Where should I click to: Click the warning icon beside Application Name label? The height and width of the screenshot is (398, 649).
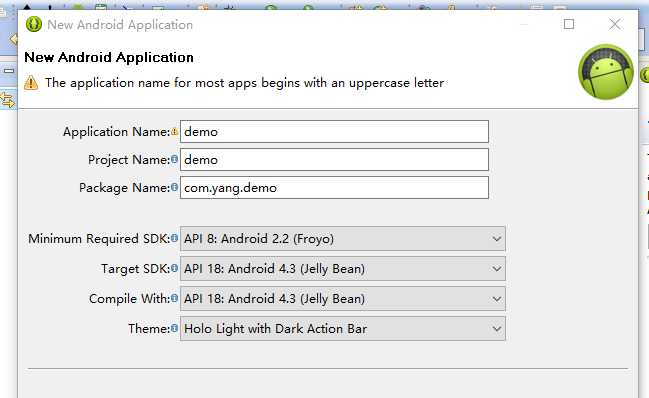[174, 132]
